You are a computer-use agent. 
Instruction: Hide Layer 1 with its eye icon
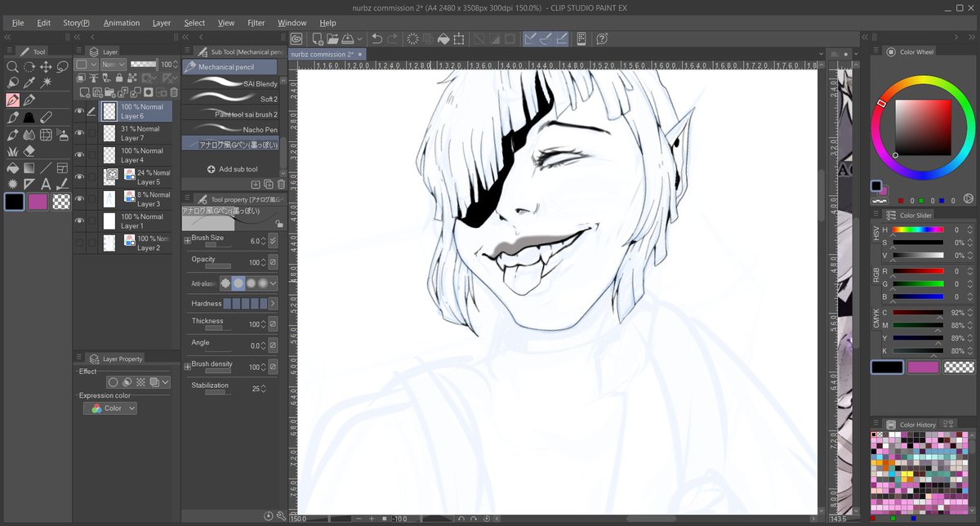(x=80, y=221)
